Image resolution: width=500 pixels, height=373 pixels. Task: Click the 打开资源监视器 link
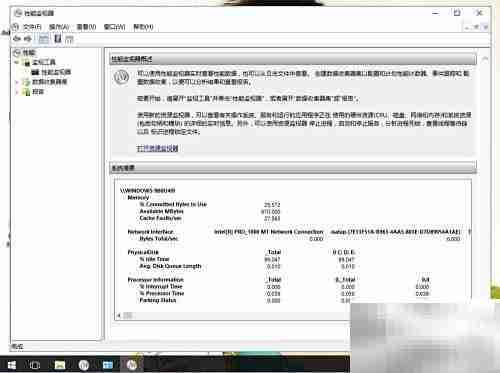[157, 148]
